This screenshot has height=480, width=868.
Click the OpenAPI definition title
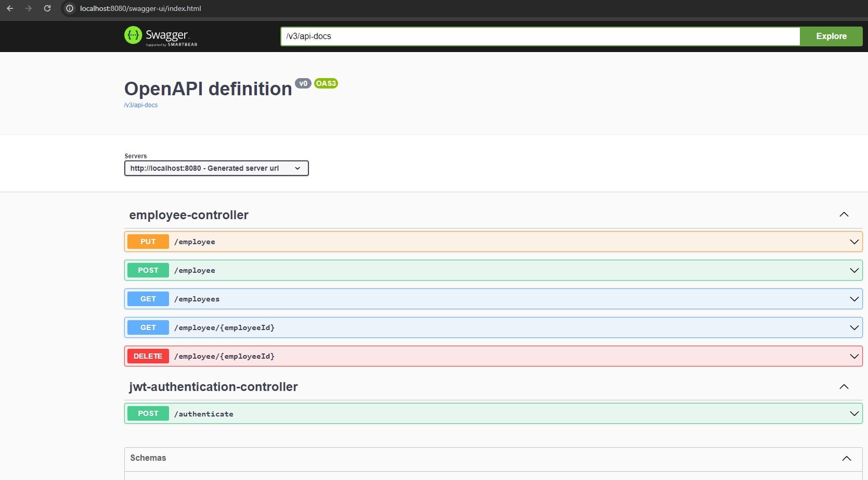click(x=208, y=89)
